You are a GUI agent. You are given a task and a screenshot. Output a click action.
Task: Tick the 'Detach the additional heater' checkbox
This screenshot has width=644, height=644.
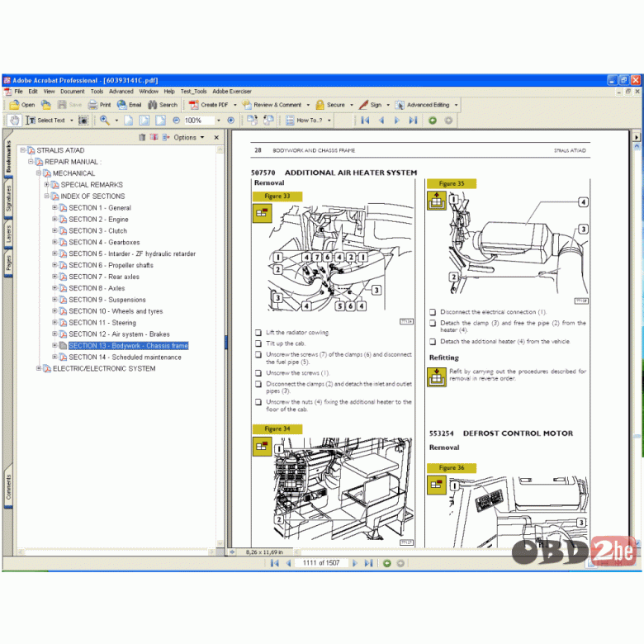click(x=433, y=342)
